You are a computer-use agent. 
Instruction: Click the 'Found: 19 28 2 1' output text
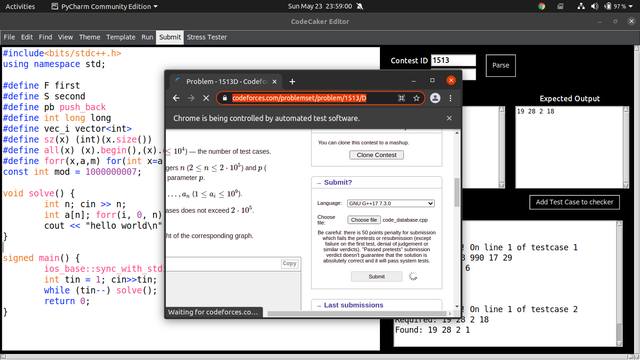coord(432,330)
